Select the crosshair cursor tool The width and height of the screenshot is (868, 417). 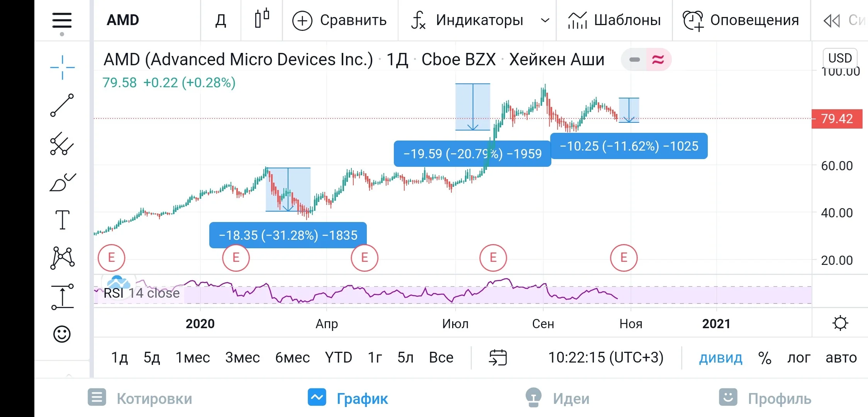(62, 68)
